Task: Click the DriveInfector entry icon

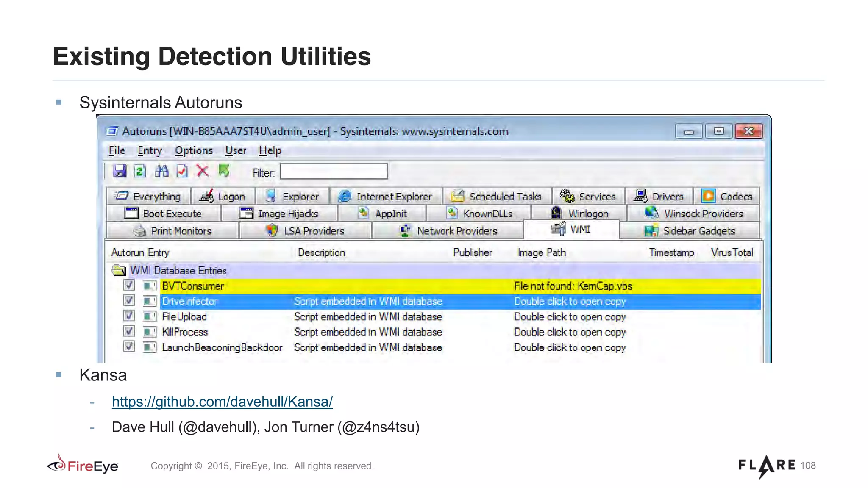Action: pyautogui.click(x=149, y=301)
